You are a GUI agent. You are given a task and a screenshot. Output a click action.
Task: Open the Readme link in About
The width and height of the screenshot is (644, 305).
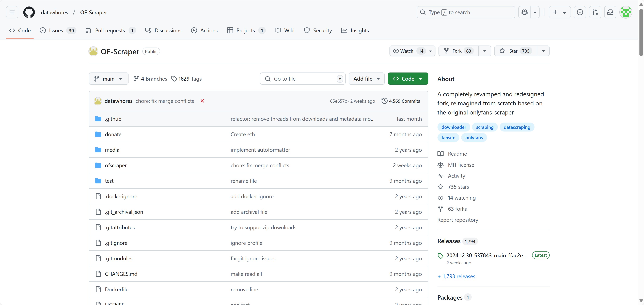pos(457,154)
